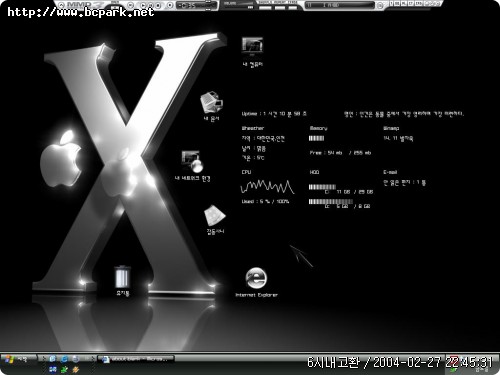This screenshot has height=375, width=500.
Task: Open the folder icon below My Network Places
Action: 215,219
